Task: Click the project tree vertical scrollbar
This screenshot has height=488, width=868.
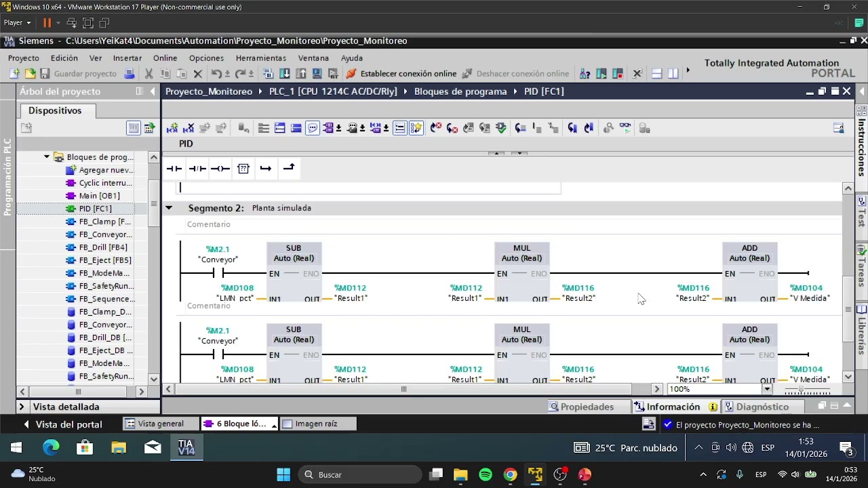Action: (154, 203)
